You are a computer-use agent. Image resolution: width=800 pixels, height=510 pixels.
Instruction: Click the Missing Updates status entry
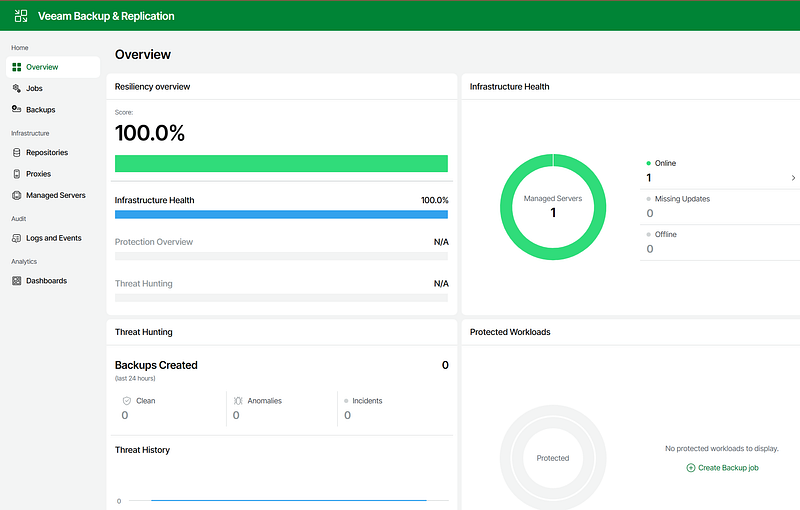click(680, 199)
